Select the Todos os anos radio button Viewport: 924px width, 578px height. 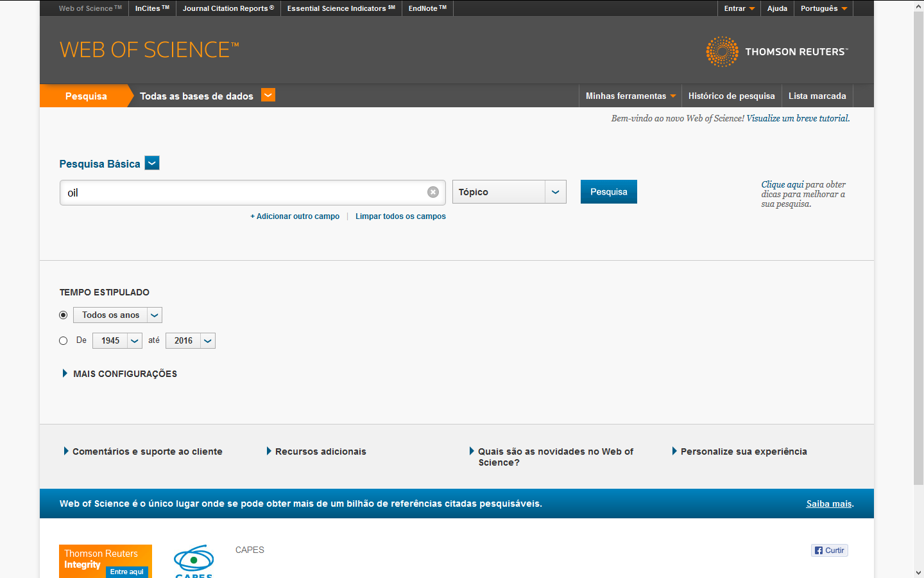[63, 315]
